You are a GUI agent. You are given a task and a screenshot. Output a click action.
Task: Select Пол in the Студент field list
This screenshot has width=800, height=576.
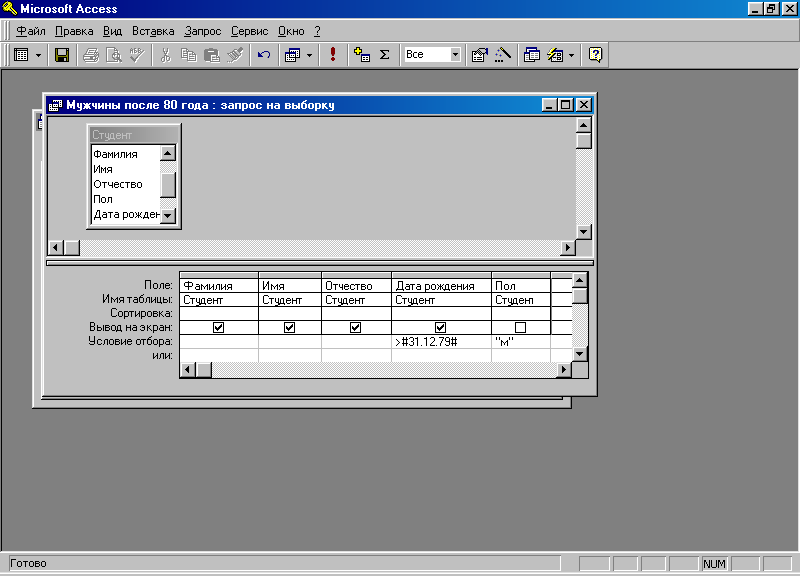pyautogui.click(x=126, y=199)
